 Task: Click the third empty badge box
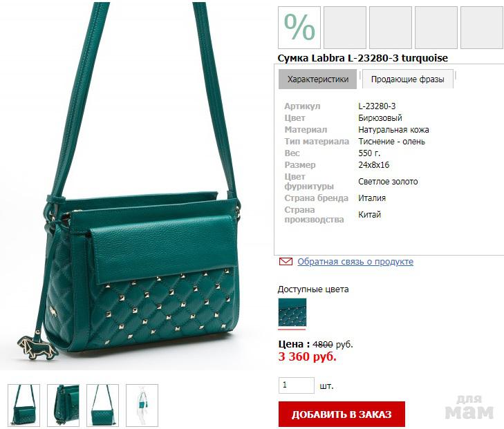click(x=391, y=28)
